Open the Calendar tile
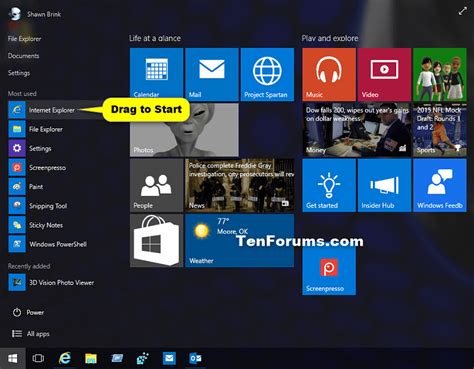Image resolution: width=474 pixels, height=369 pixels. pyautogui.click(x=156, y=74)
